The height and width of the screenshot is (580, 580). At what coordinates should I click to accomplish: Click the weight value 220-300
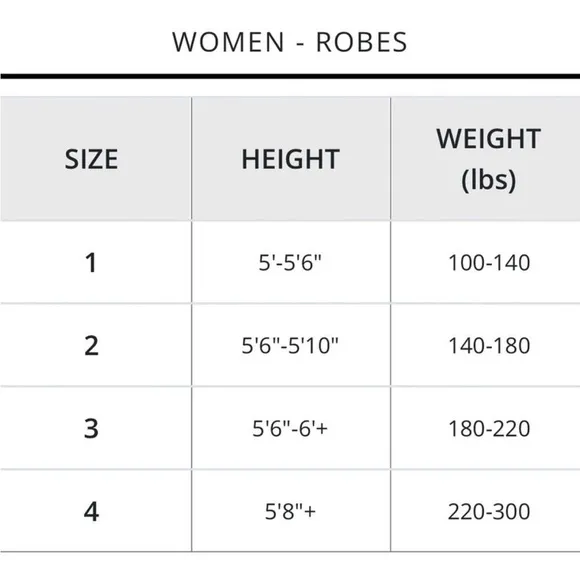(x=489, y=512)
